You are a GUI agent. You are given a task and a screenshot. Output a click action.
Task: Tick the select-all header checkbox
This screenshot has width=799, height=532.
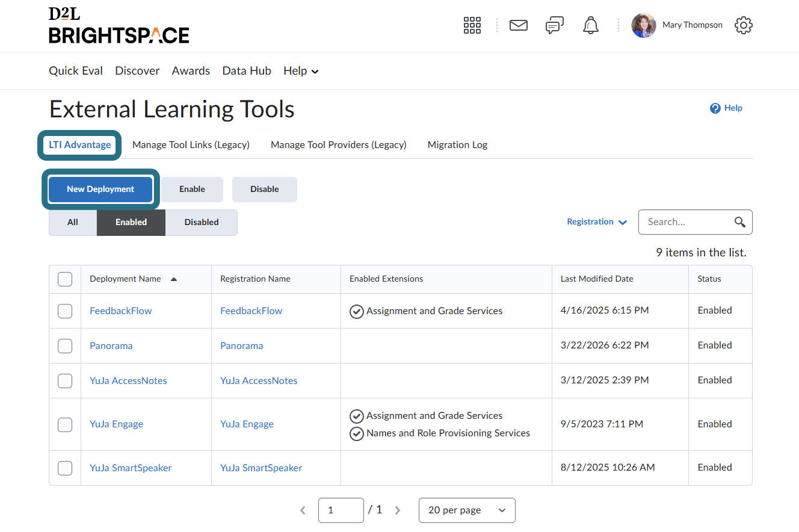tap(65, 279)
